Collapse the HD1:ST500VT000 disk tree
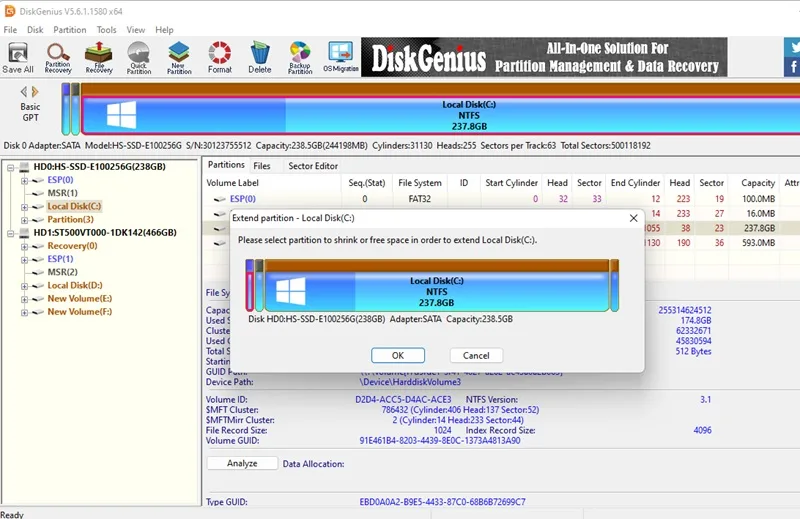 tap(10, 233)
